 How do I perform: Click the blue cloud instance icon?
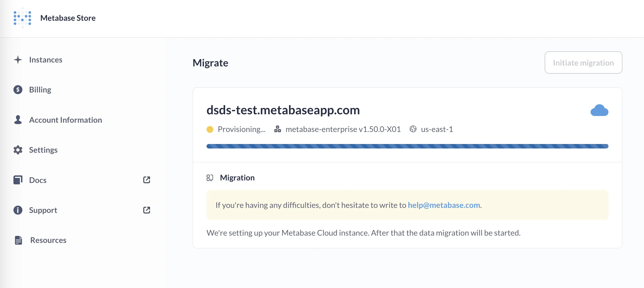[599, 111]
